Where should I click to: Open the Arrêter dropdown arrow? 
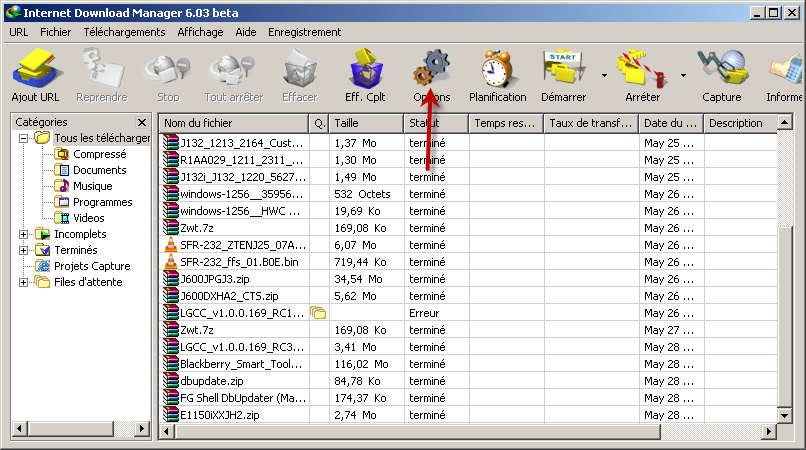[x=683, y=76]
